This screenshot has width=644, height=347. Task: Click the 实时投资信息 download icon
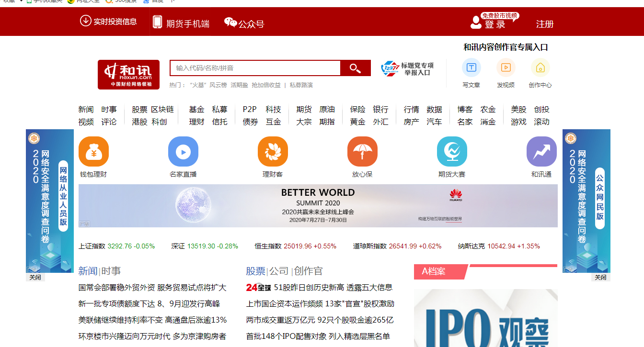click(86, 21)
